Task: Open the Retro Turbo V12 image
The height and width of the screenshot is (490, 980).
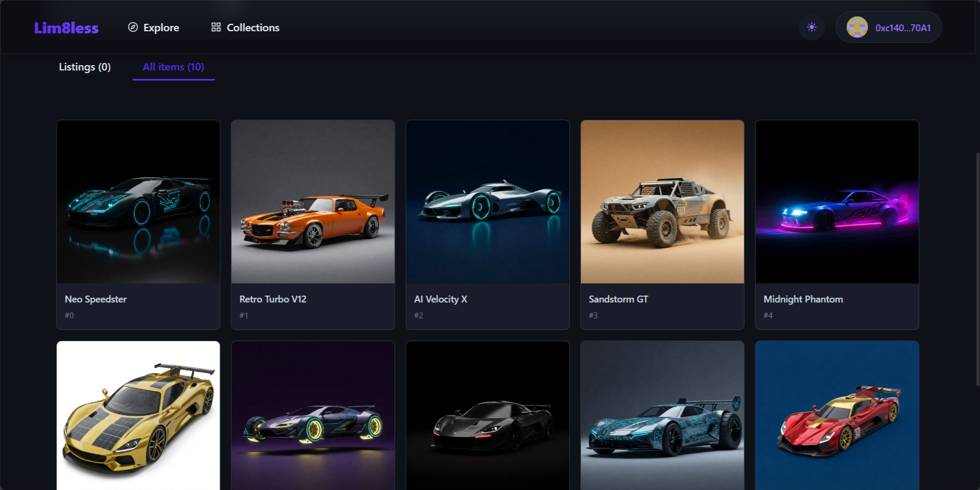Action: pyautogui.click(x=313, y=202)
